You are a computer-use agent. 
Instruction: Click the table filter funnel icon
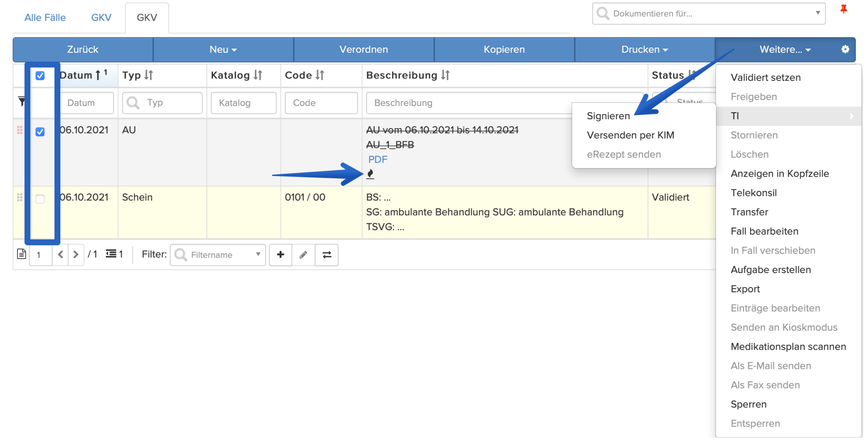[21, 101]
